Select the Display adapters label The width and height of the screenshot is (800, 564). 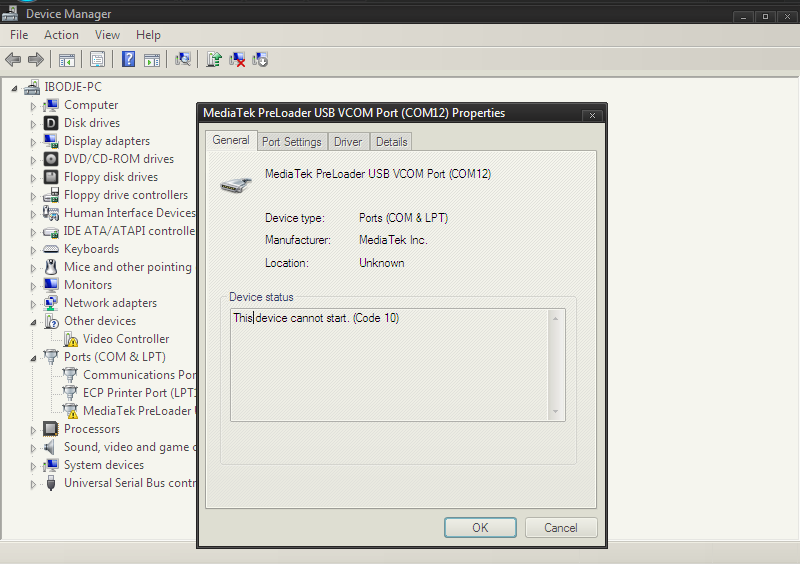[107, 141]
